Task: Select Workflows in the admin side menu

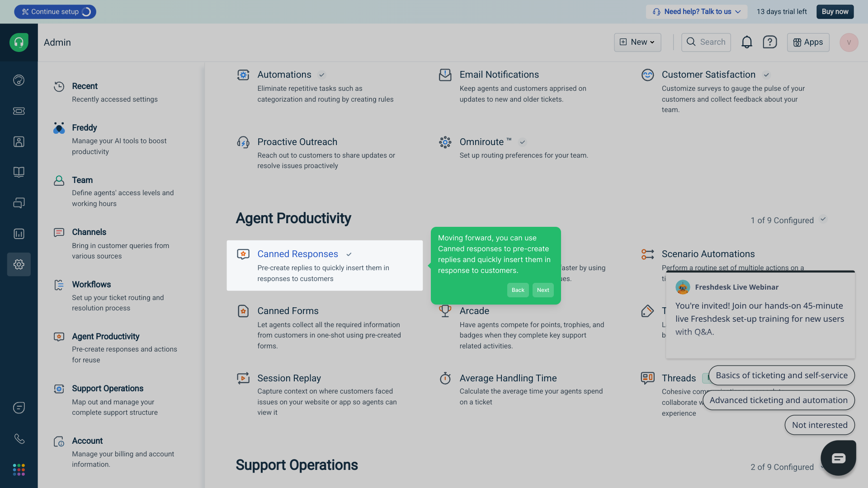Action: pyautogui.click(x=91, y=284)
